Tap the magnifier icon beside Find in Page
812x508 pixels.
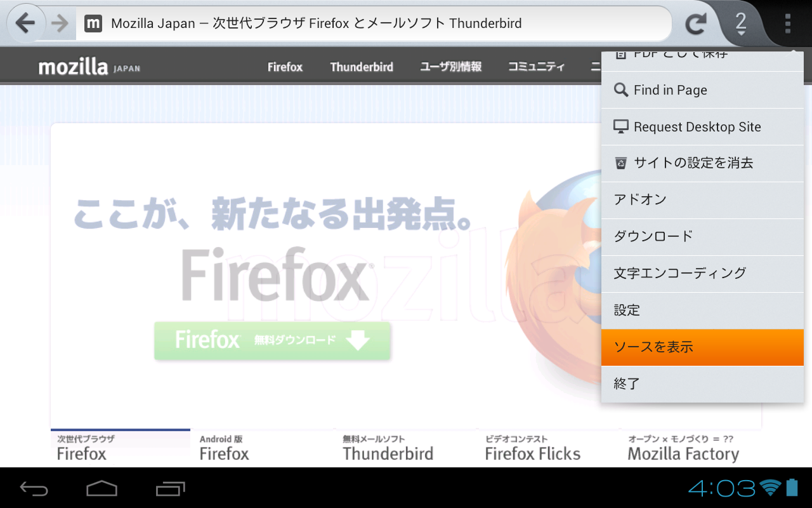[x=621, y=90]
